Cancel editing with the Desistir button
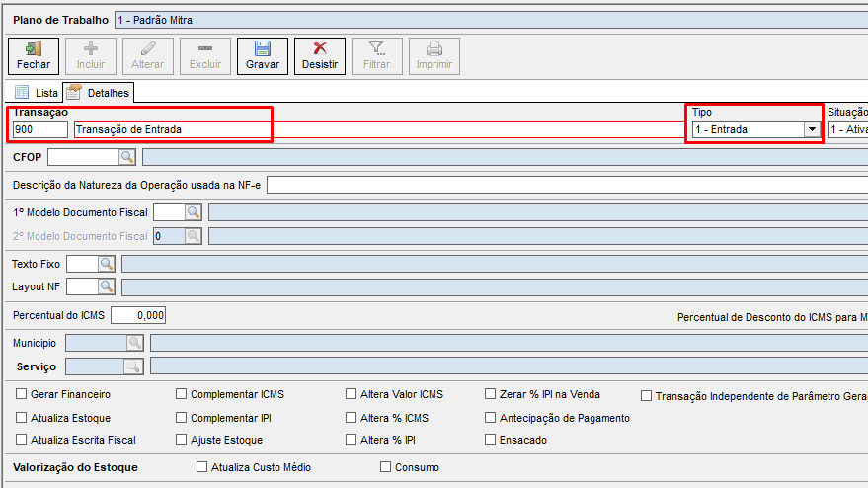 (x=320, y=56)
